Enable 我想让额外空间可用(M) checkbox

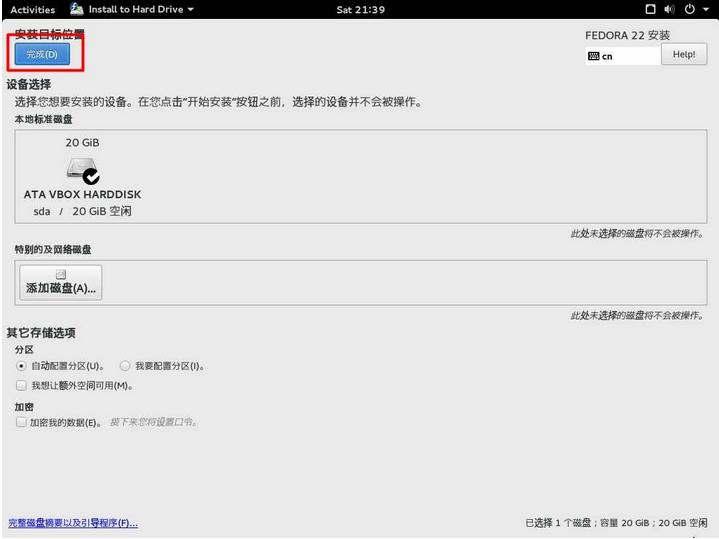click(x=21, y=385)
